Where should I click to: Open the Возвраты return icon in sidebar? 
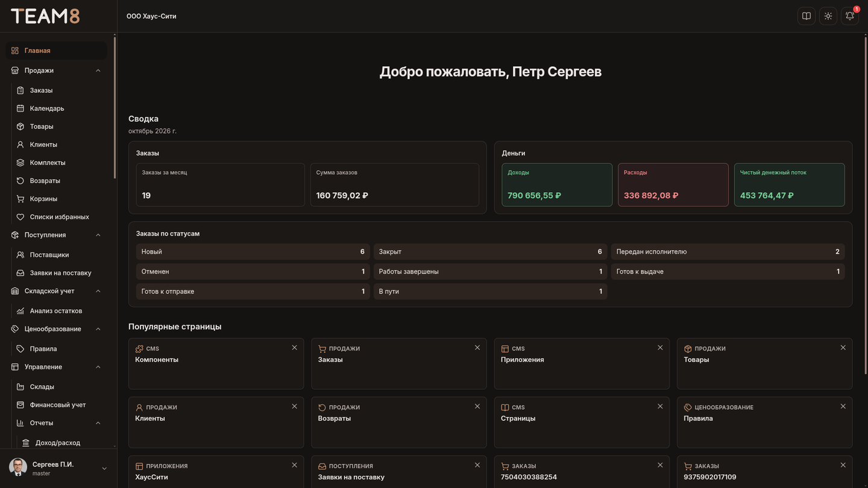20,181
